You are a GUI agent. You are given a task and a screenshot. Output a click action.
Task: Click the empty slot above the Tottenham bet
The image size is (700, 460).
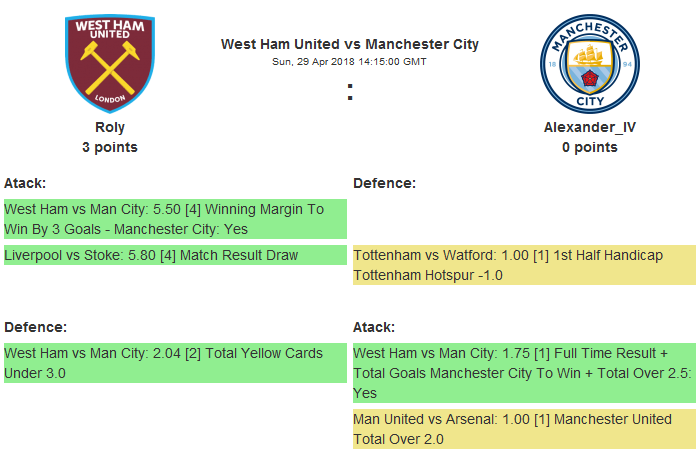coord(524,219)
